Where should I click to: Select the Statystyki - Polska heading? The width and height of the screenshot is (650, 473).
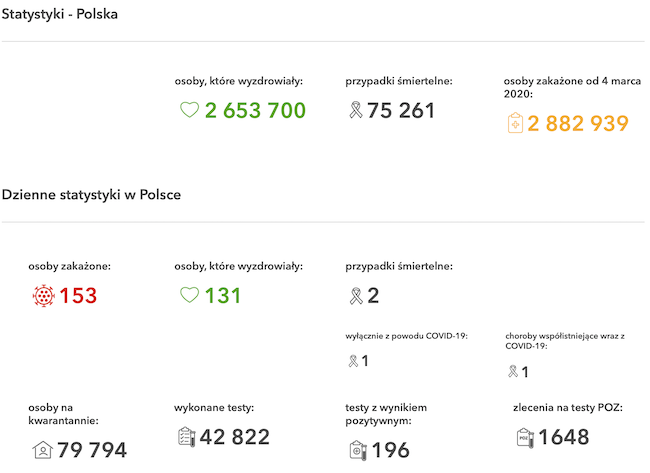pos(60,14)
